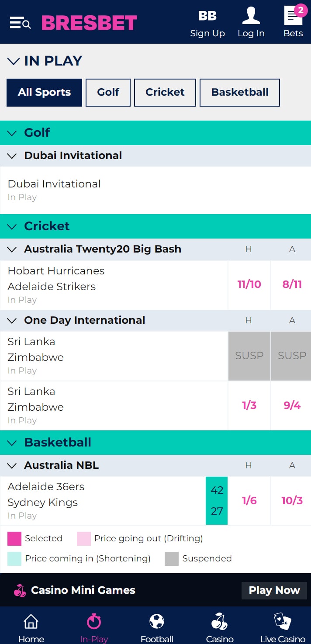Collapse the Golf section header

155,133
